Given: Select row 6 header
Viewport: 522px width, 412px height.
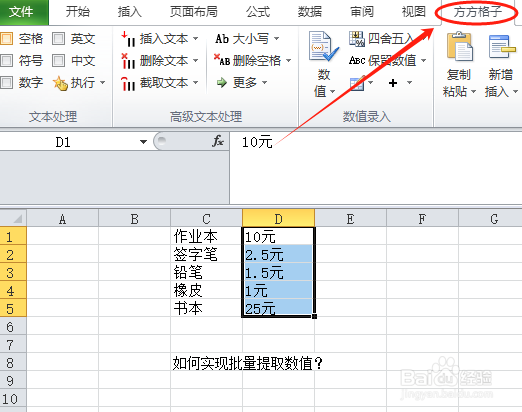Looking at the screenshot, I should point(13,327).
